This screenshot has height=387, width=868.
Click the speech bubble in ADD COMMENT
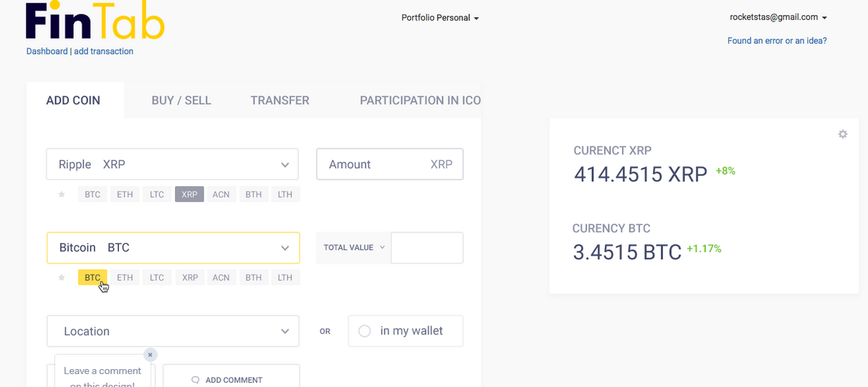click(195, 380)
